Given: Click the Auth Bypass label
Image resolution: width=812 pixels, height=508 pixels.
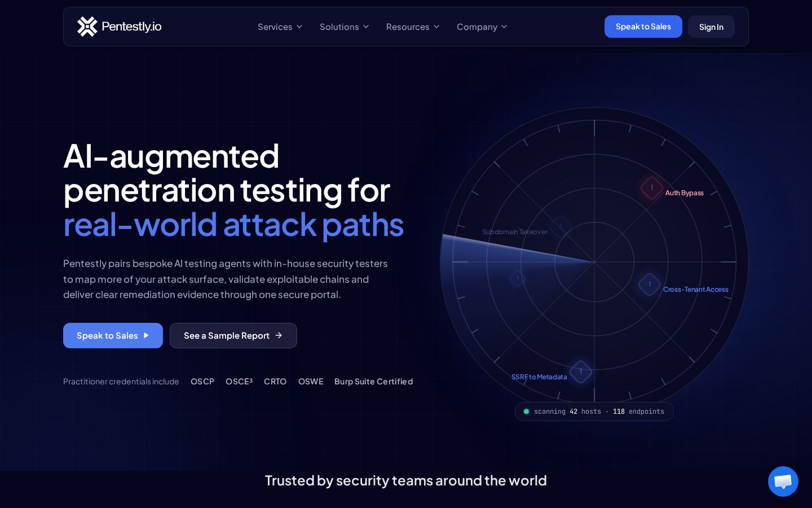Looking at the screenshot, I should click(x=685, y=193).
